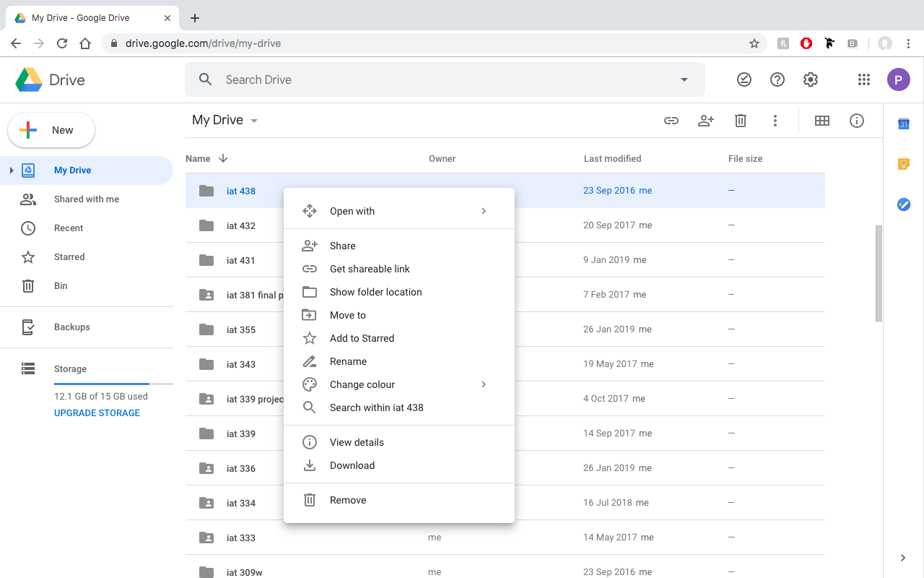Open Drive settings gear
Viewport: 924px width, 578px height.
coord(811,79)
